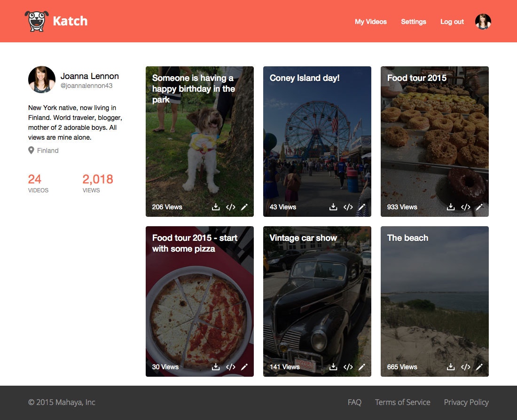Click the profile avatar in the navbar
Screen dimensions: 517x420
click(483, 22)
